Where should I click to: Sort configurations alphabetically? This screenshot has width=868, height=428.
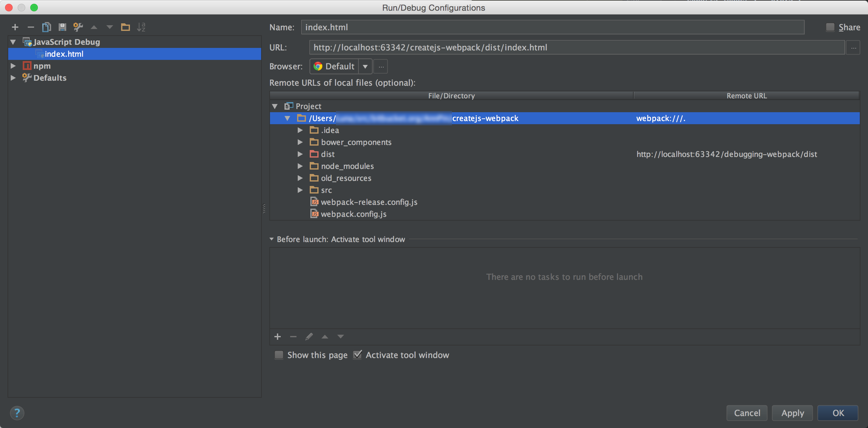coord(141,27)
